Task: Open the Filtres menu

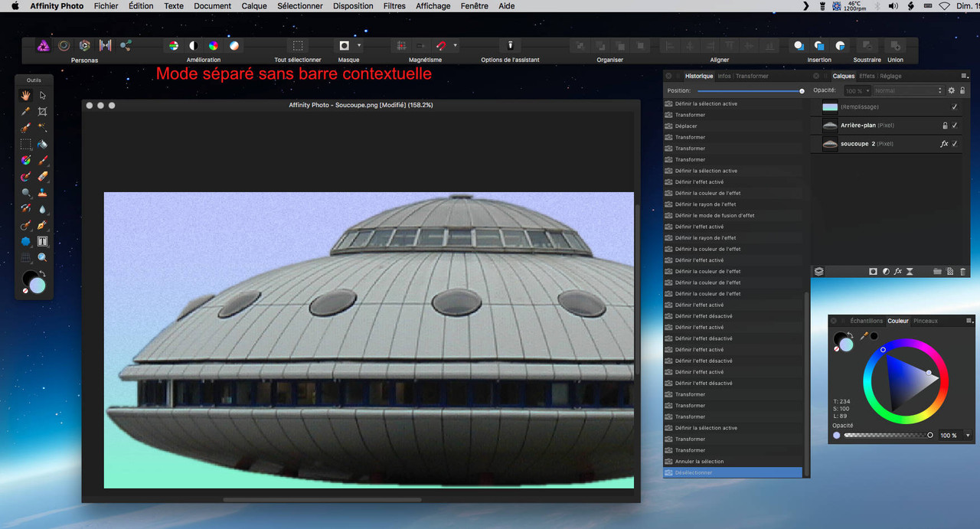Action: (x=394, y=6)
